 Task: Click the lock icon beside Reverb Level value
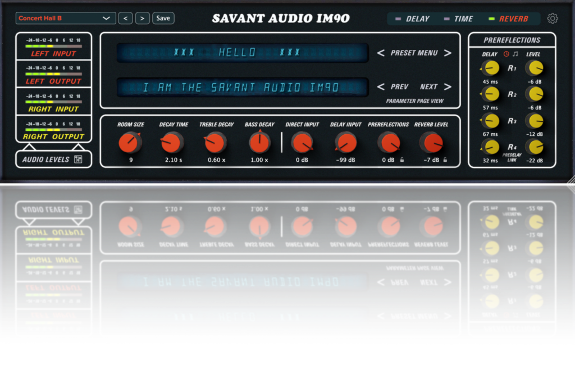(445, 160)
